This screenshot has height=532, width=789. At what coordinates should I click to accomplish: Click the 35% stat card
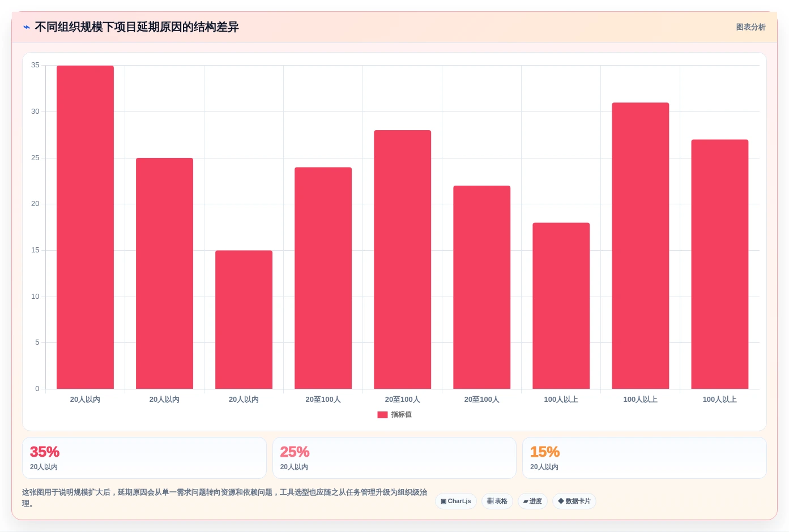tap(144, 458)
